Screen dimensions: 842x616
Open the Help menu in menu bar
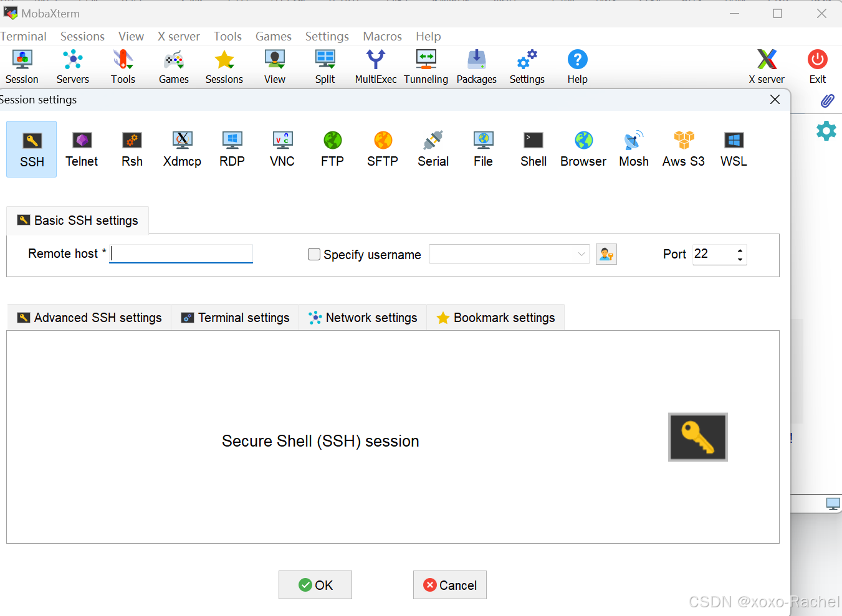click(428, 36)
